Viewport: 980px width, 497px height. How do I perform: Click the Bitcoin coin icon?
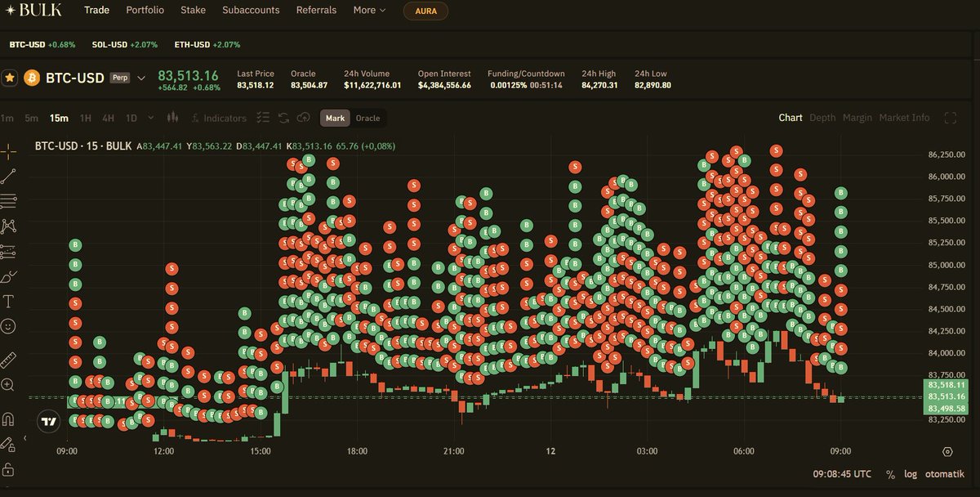click(x=33, y=78)
